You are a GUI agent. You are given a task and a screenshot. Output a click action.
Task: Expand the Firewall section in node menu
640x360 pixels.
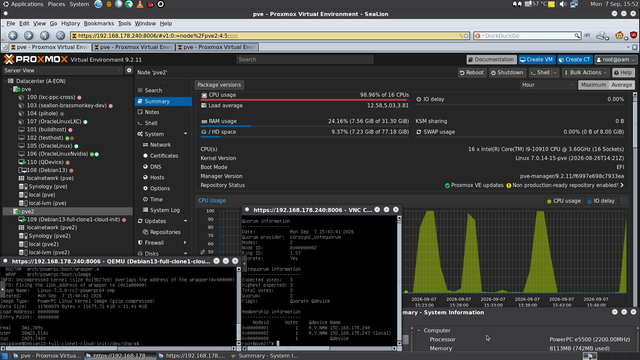(x=185, y=243)
